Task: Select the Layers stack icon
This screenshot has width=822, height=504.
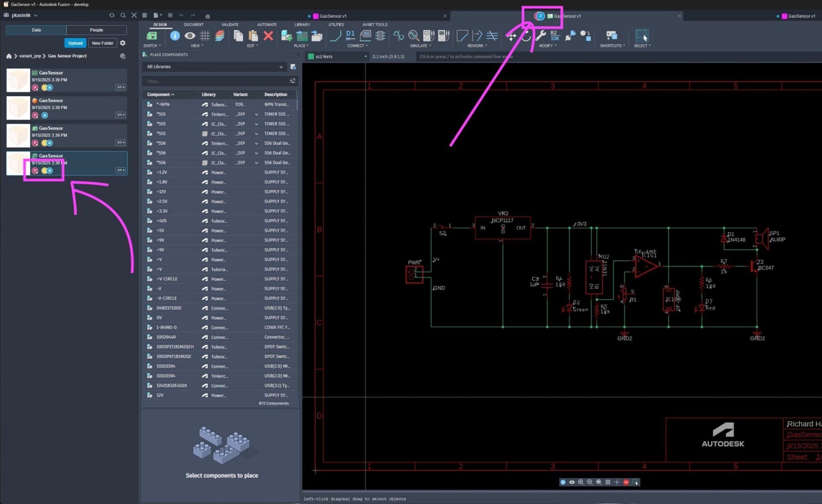Action: 220,36
